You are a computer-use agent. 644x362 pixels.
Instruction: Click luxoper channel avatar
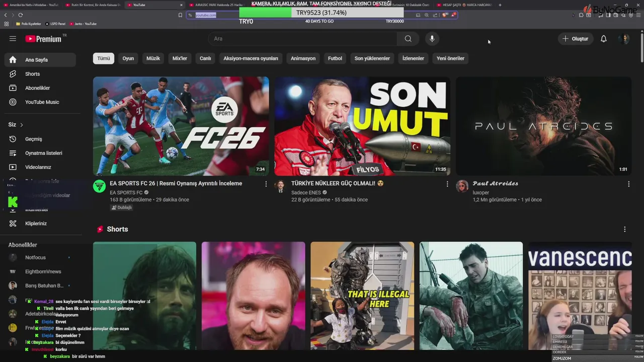click(462, 187)
